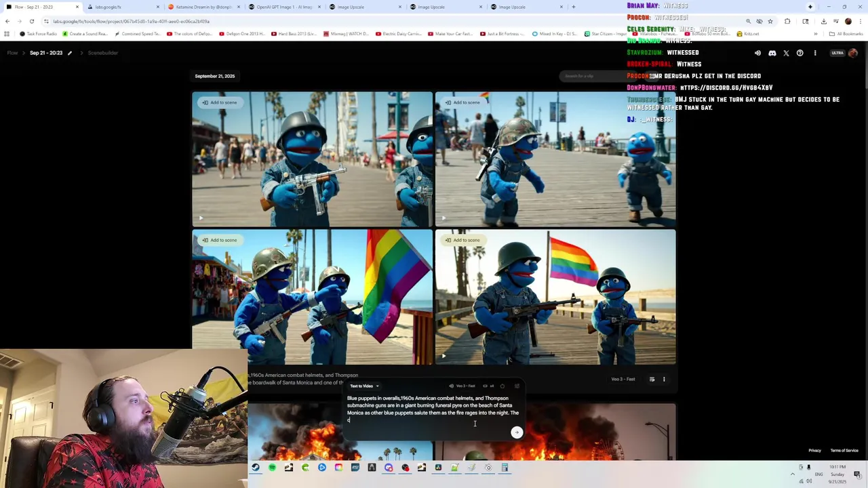Submit the prompt with arrow button
The width and height of the screenshot is (868, 488).
pyautogui.click(x=517, y=432)
